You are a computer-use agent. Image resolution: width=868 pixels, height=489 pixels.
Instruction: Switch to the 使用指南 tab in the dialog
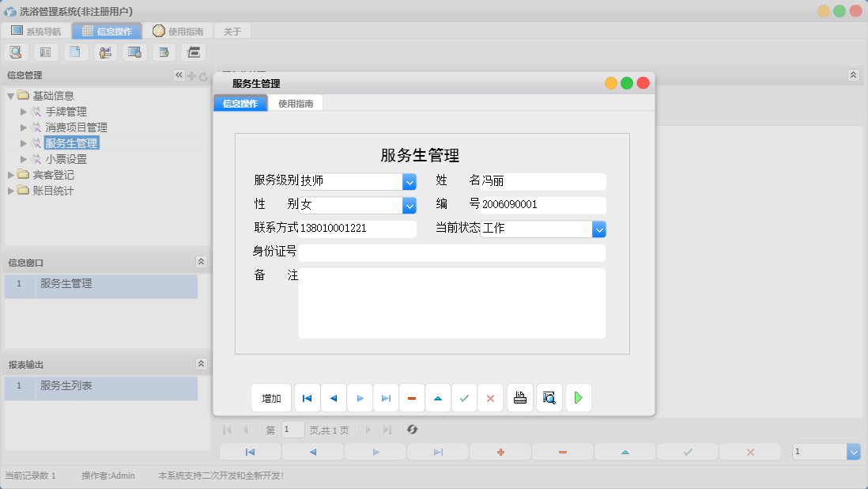[296, 103]
